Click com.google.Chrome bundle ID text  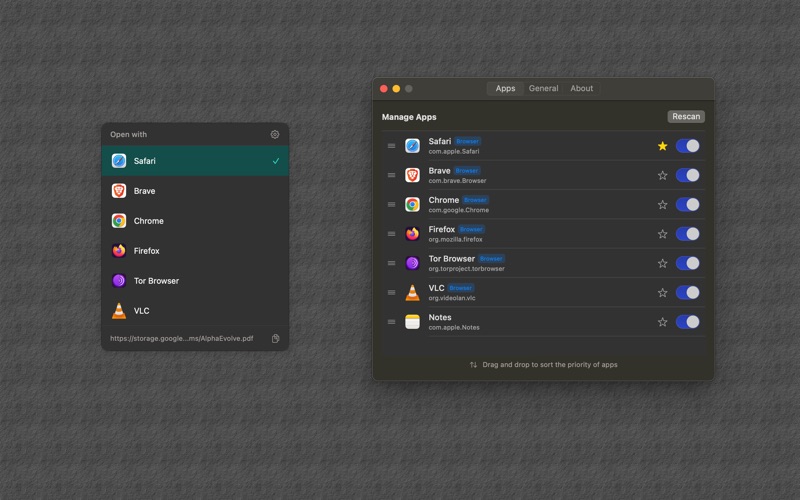point(458,210)
